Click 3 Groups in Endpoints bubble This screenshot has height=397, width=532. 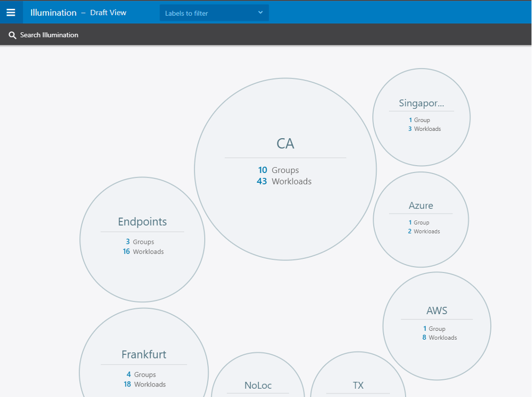pos(140,242)
